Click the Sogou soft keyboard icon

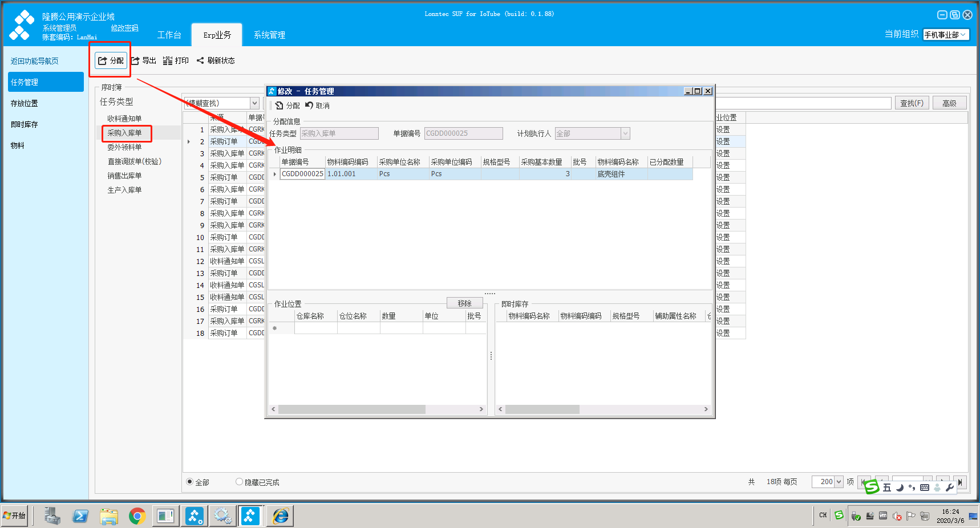(x=925, y=488)
